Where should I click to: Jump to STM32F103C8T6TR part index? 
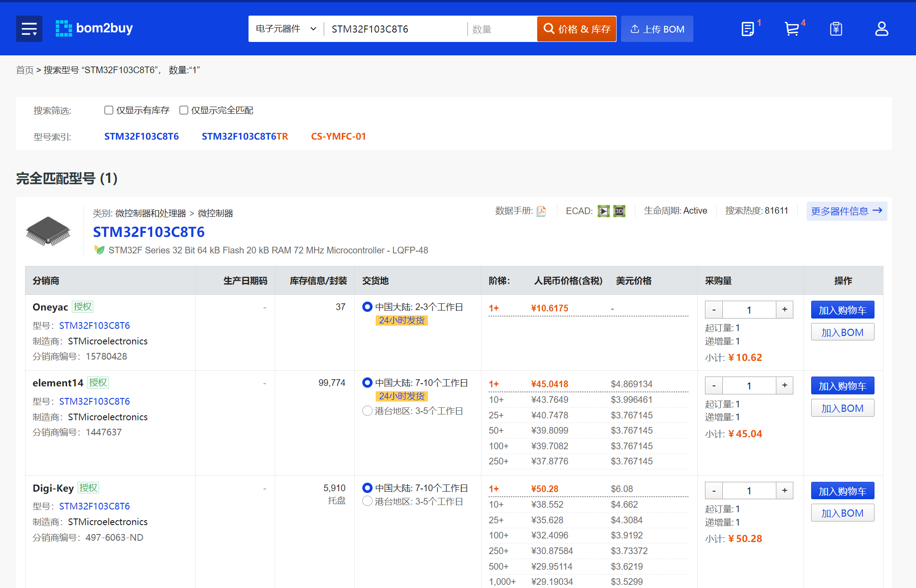(245, 137)
